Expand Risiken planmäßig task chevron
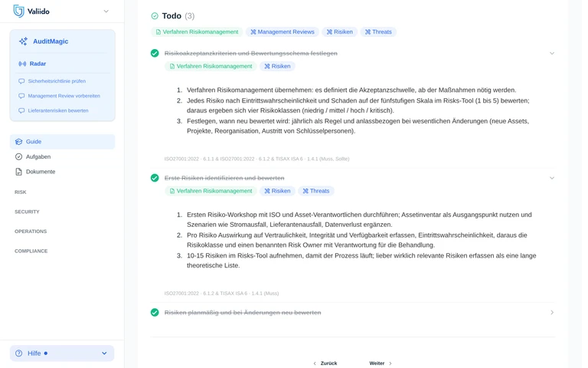The width and height of the screenshot is (588, 368). (x=552, y=313)
